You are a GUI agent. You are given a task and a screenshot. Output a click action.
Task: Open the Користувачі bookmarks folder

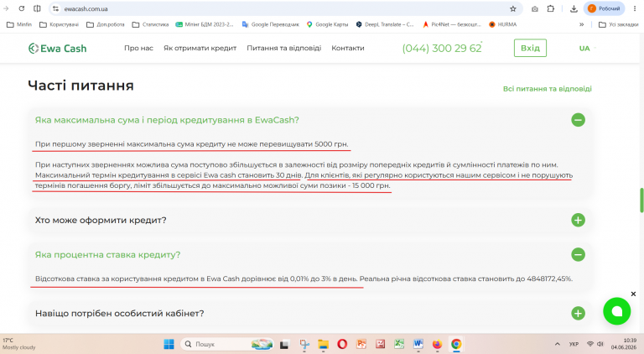click(60, 24)
